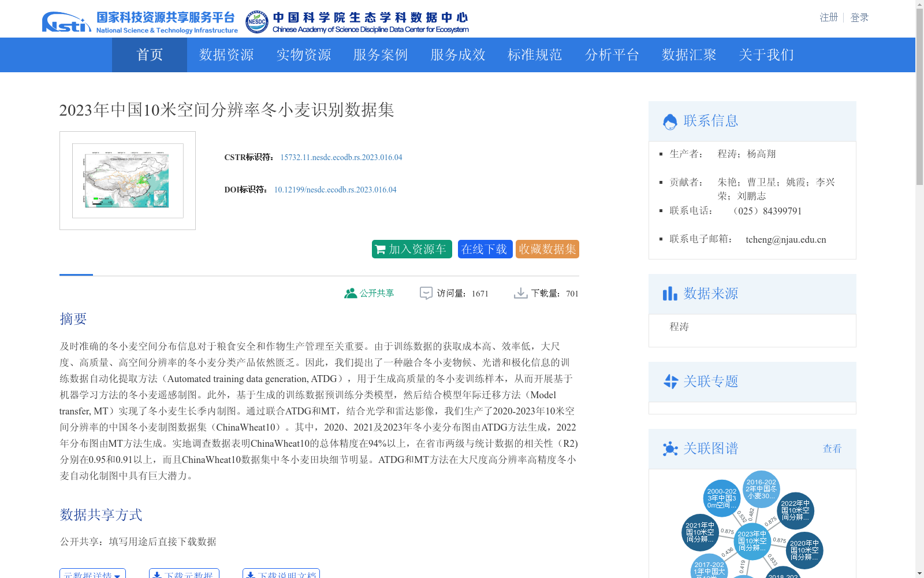Click 程涛 under 数据来源

(679, 327)
